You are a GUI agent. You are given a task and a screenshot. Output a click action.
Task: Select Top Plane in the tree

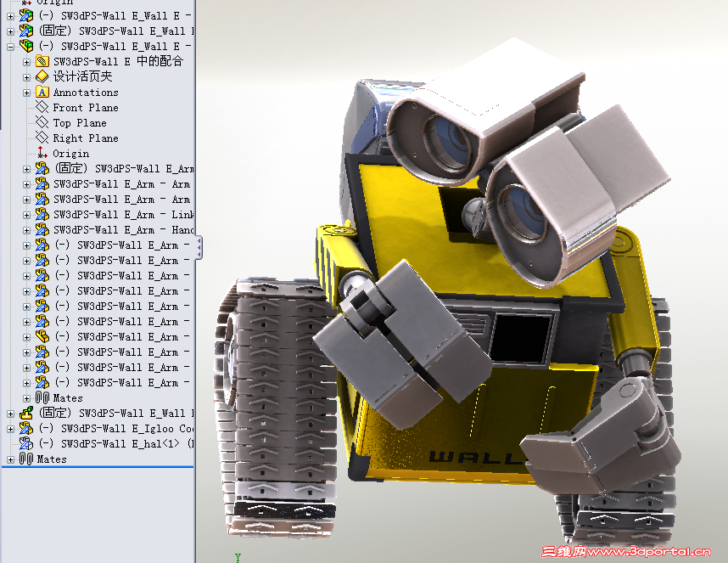(x=80, y=123)
